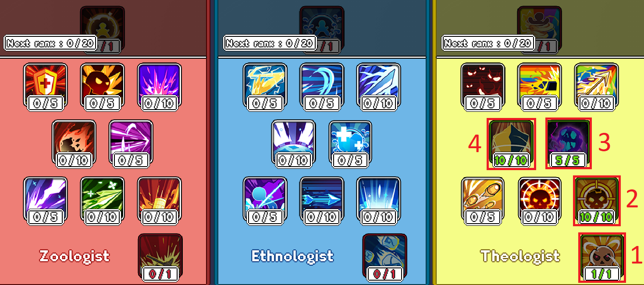This screenshot has height=285, width=644.
Task: Select the rainbow skill icon in Theologist
Action: point(539,85)
